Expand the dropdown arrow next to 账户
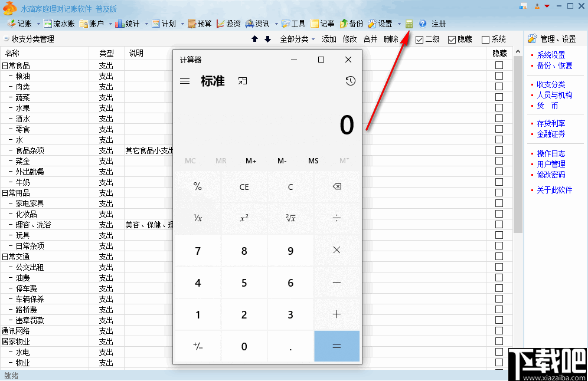Viewport: 588px width, 381px height. point(110,24)
